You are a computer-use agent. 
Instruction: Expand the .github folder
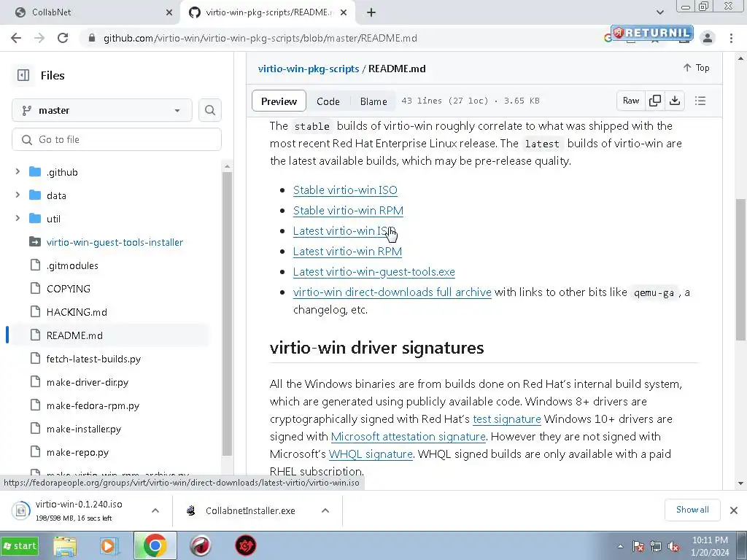point(18,171)
